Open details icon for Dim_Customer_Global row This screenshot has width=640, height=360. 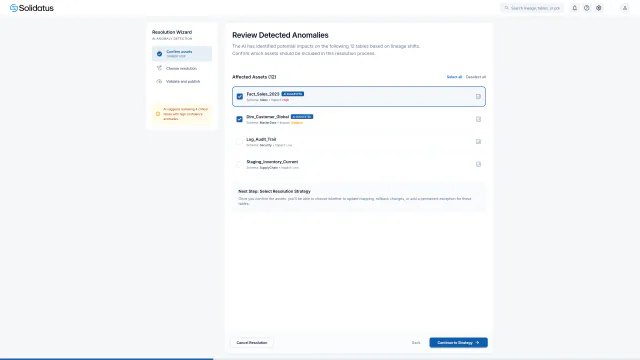[478, 119]
